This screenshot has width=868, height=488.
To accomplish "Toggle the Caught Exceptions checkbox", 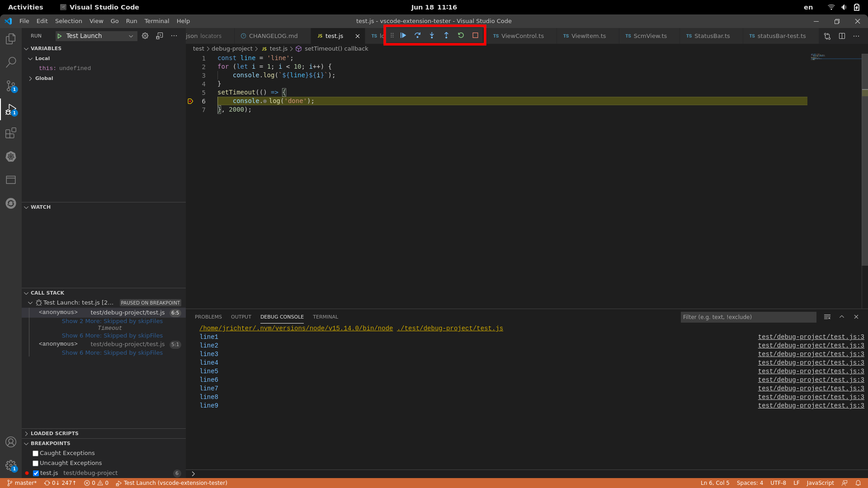I will (36, 453).
